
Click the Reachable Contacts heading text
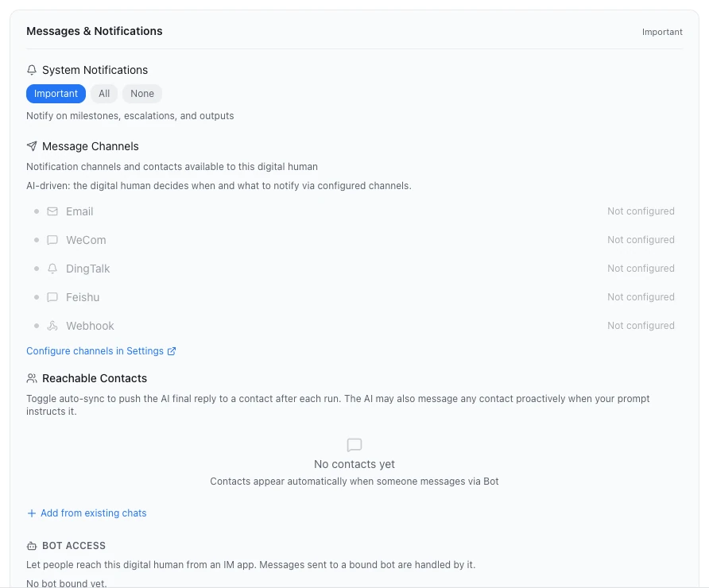(95, 378)
